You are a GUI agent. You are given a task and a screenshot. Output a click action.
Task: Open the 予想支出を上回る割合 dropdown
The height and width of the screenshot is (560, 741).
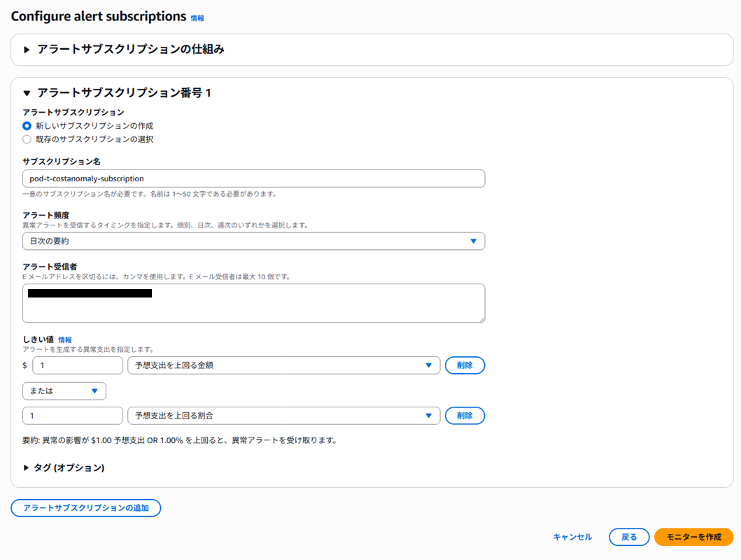[x=284, y=416]
